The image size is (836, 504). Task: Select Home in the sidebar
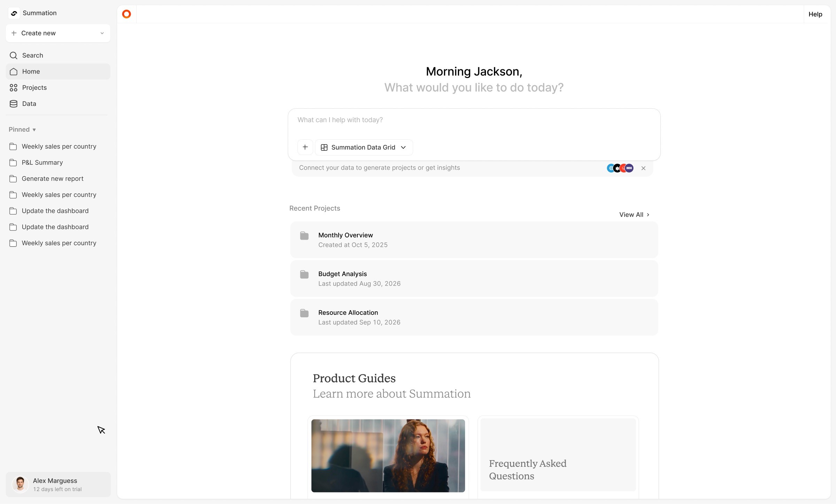[31, 71]
